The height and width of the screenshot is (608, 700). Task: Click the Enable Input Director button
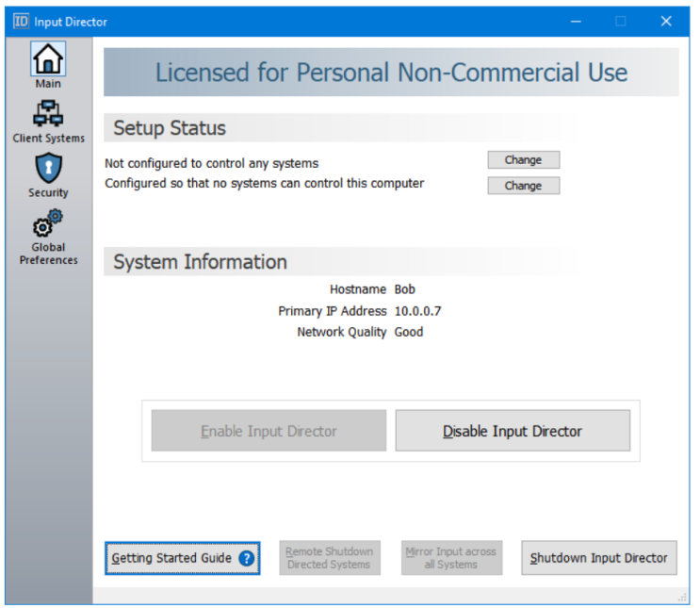pyautogui.click(x=269, y=431)
